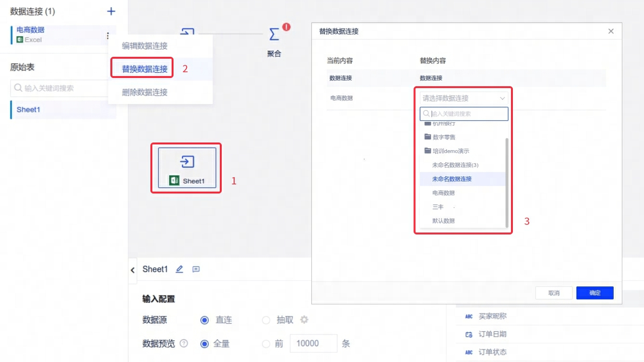Viewport: 644px width, 362px height.
Task: Open the comment icon next to Sheet1
Action: click(196, 270)
